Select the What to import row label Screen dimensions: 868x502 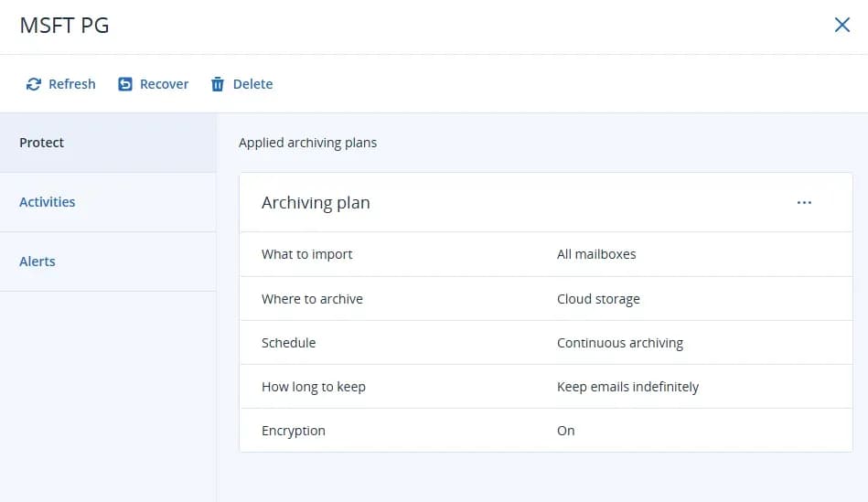click(306, 254)
